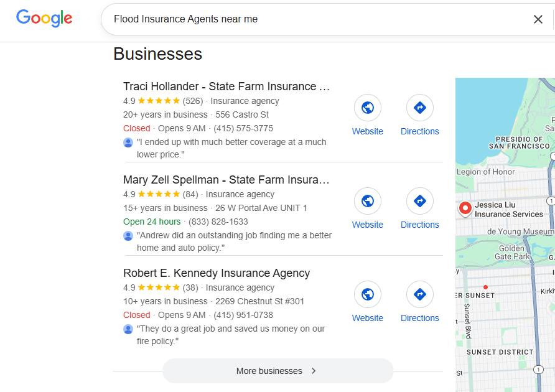Open Mary Zell Spellman website globe icon
Screen dimensions: 555x392
(368, 201)
